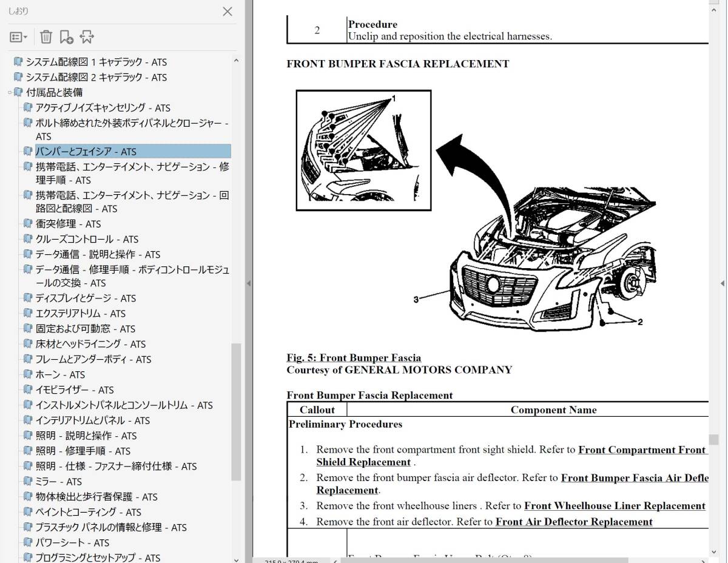728x563 pixels.
Task: Open データ通信 修理手順 ボディコントロールモジュール bookmark
Action: (132, 276)
